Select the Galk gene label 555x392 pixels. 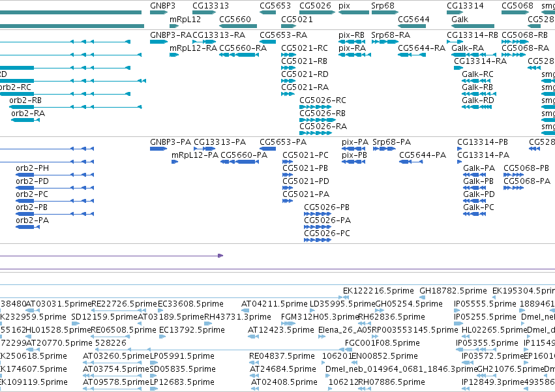click(460, 19)
